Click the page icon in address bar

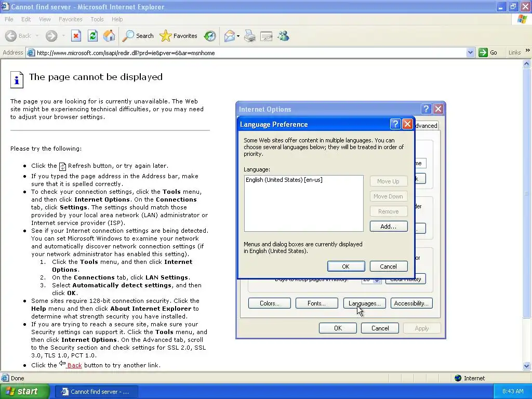coord(31,52)
